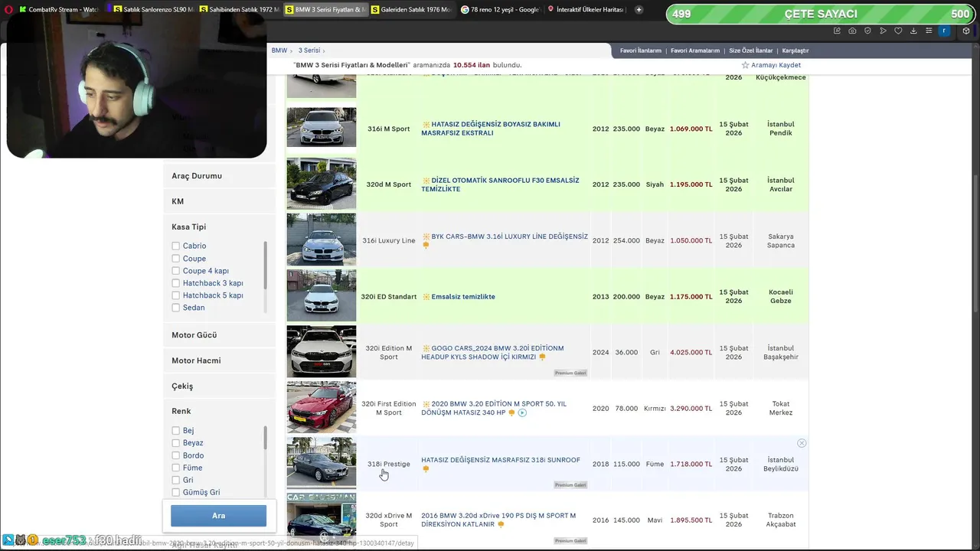Open the extensions cube icon
This screenshot has width=980, height=551.
966,31
